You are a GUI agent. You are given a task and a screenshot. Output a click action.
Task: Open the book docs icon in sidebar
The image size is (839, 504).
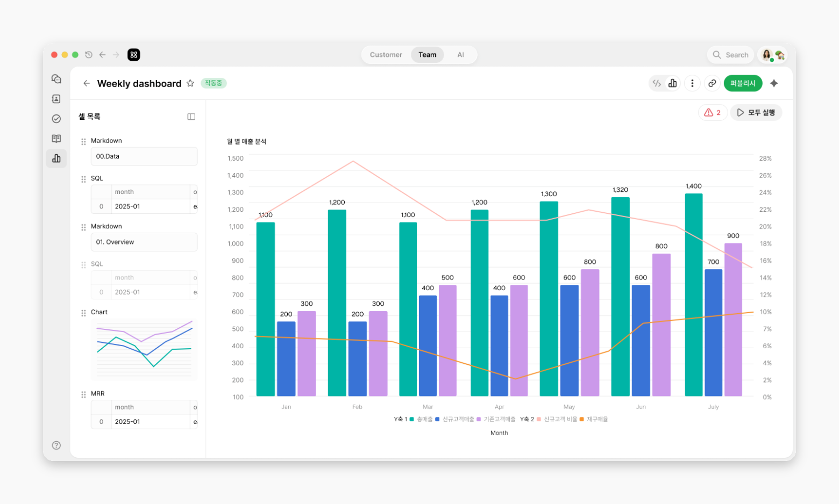coord(56,139)
